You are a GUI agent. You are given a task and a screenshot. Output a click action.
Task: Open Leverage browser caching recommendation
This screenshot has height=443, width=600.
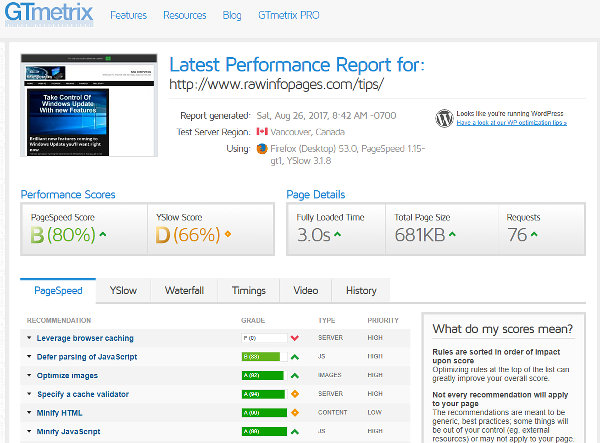(85, 338)
